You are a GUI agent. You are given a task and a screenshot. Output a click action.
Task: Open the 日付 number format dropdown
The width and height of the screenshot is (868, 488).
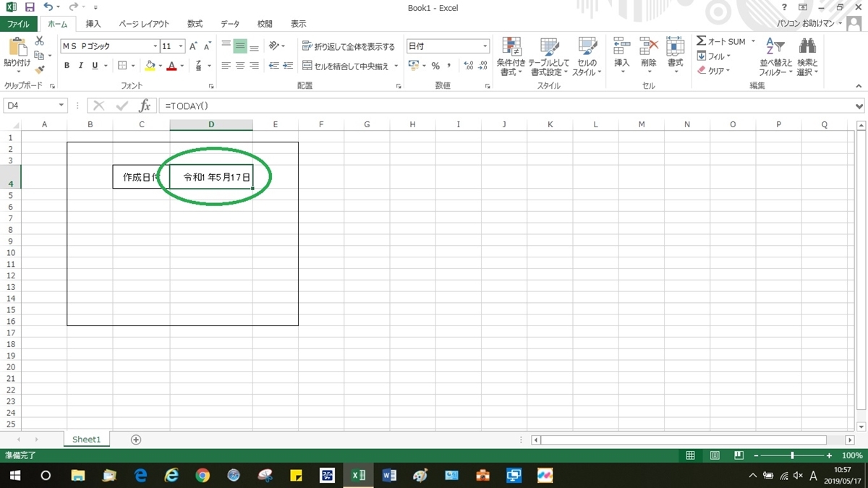point(485,46)
